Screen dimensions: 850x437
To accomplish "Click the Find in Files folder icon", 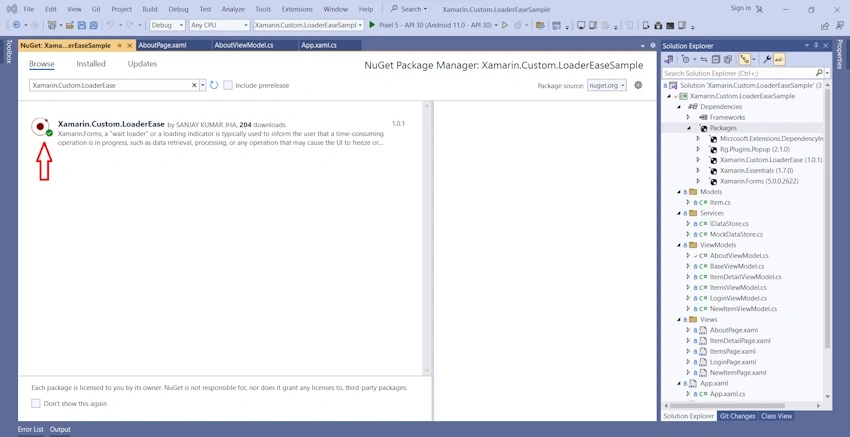I will (x=540, y=25).
